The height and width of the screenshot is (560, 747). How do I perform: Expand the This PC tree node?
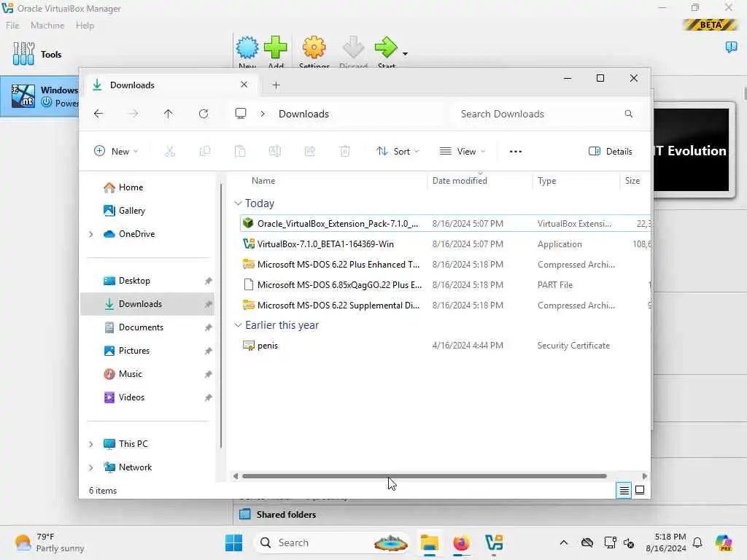[91, 444]
